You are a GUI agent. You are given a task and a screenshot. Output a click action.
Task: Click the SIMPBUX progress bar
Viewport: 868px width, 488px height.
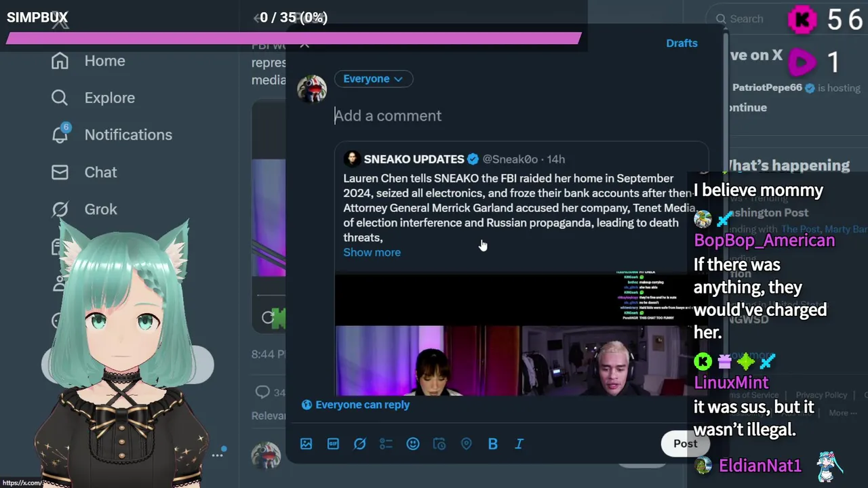pos(294,39)
